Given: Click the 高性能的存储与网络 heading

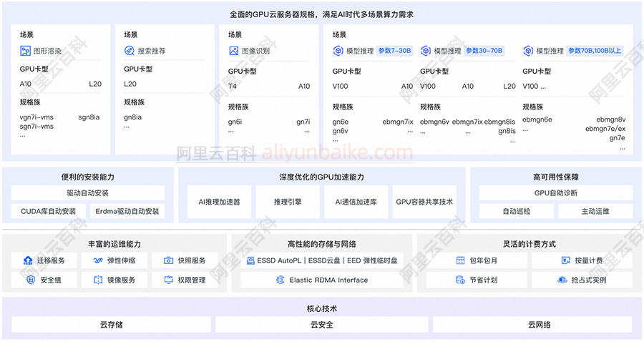Looking at the screenshot, I should tap(321, 244).
